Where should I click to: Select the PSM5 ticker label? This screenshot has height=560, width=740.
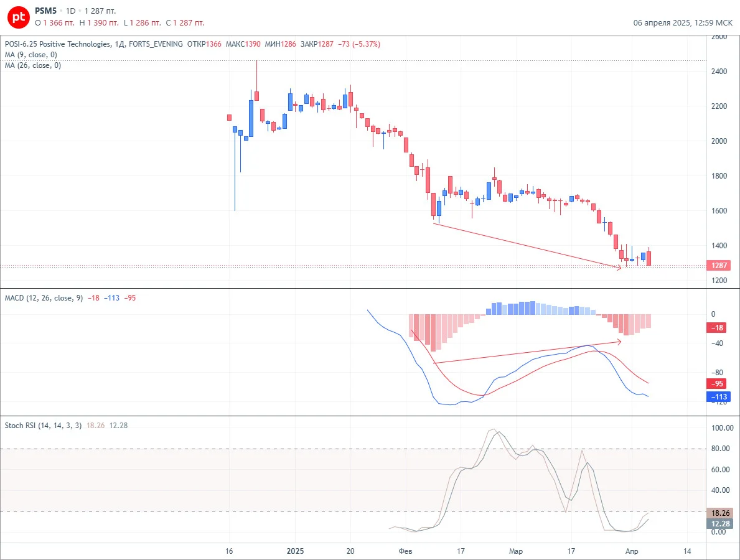click(46, 11)
